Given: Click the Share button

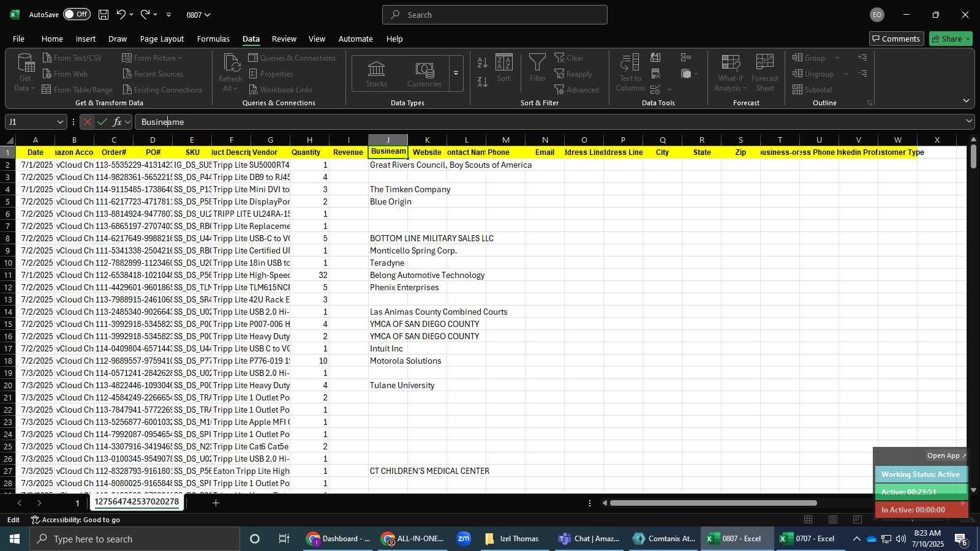Looking at the screenshot, I should (951, 39).
